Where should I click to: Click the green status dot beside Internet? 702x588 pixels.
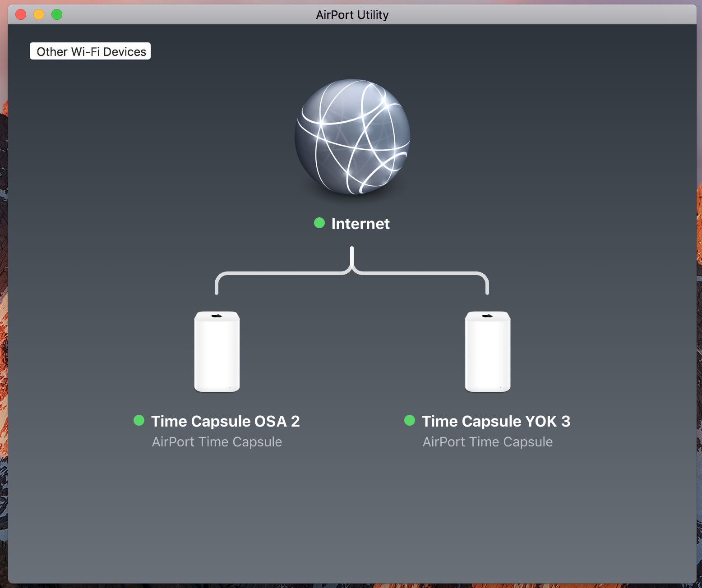(319, 223)
